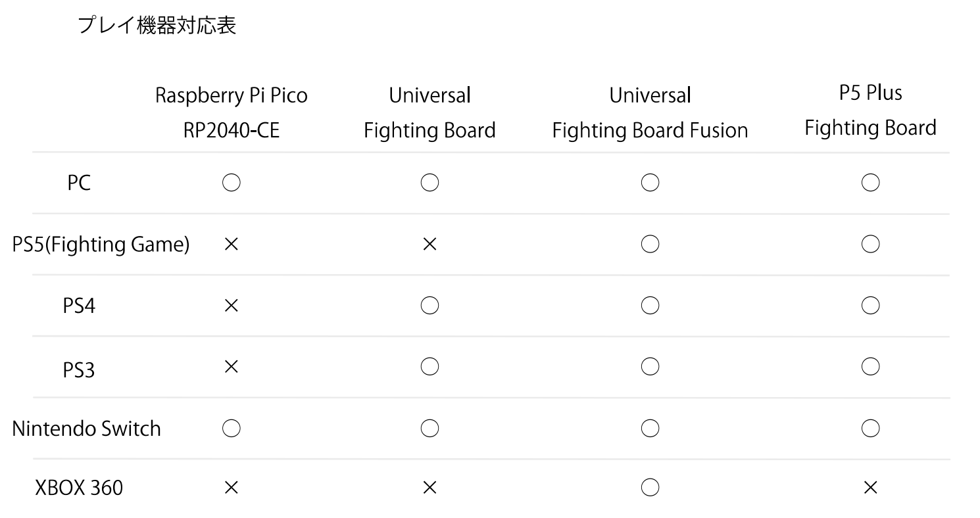980x518 pixels.
Task: Click the Nintendo Switch row label
Action: coord(86,429)
